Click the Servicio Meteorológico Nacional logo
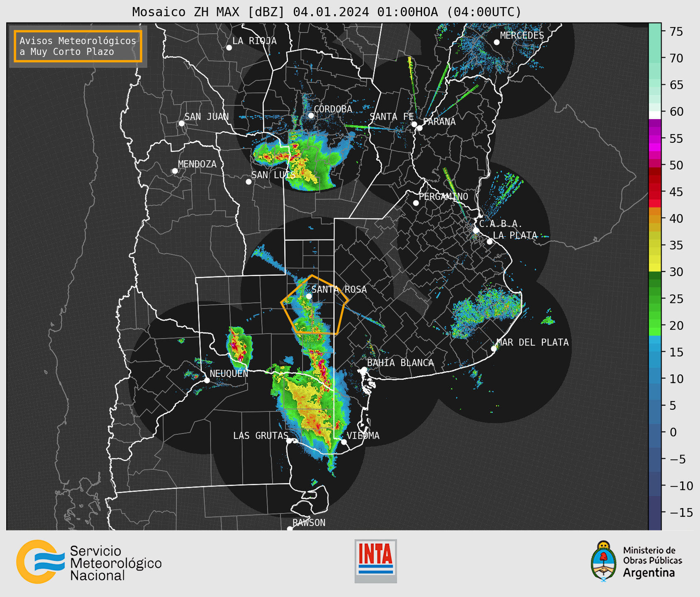Viewport: 700px width, 597px height. 89,562
